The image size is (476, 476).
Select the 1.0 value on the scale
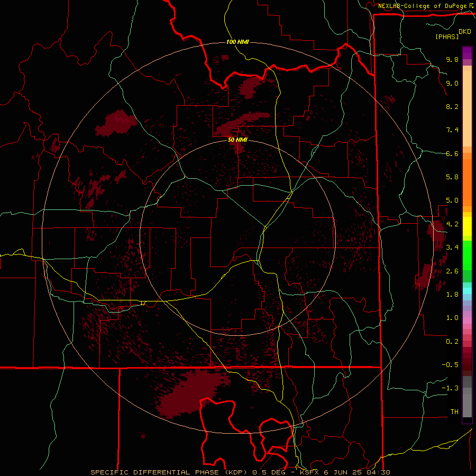click(x=452, y=318)
